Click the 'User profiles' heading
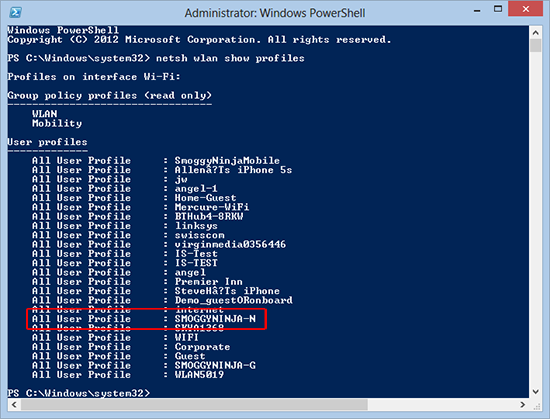 coord(47,142)
